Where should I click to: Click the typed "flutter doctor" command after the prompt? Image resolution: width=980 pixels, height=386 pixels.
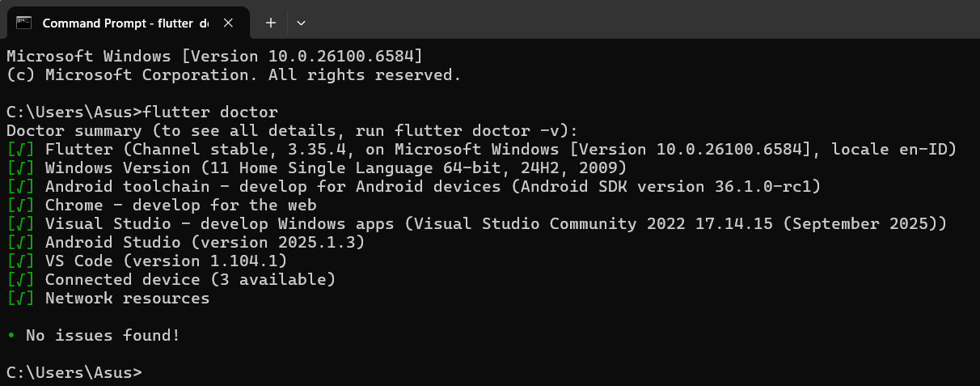[210, 112]
